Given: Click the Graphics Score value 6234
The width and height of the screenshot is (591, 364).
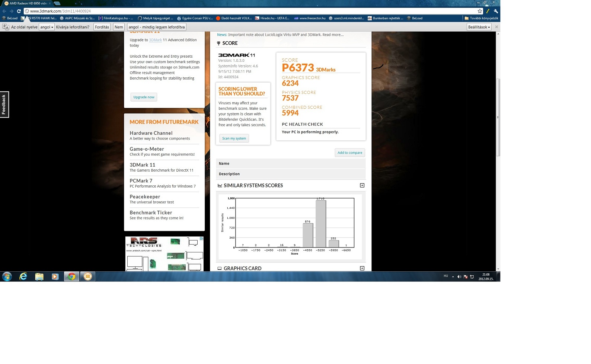Looking at the screenshot, I should pos(290,83).
